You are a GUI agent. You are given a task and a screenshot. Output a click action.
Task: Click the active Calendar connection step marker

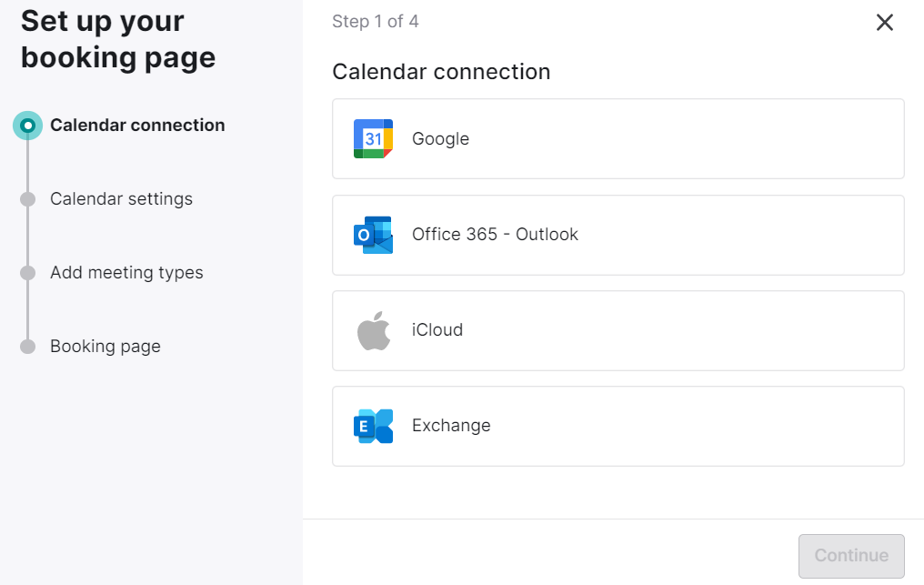point(27,125)
